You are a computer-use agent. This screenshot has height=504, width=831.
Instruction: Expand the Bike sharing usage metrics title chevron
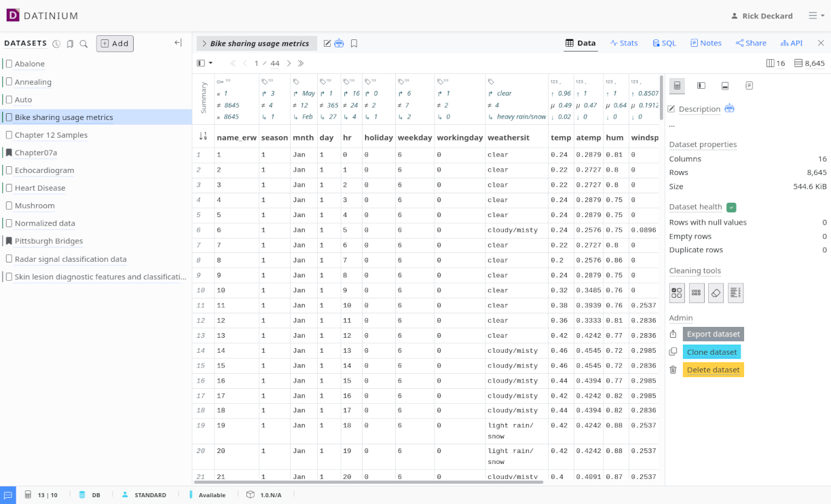coord(204,43)
